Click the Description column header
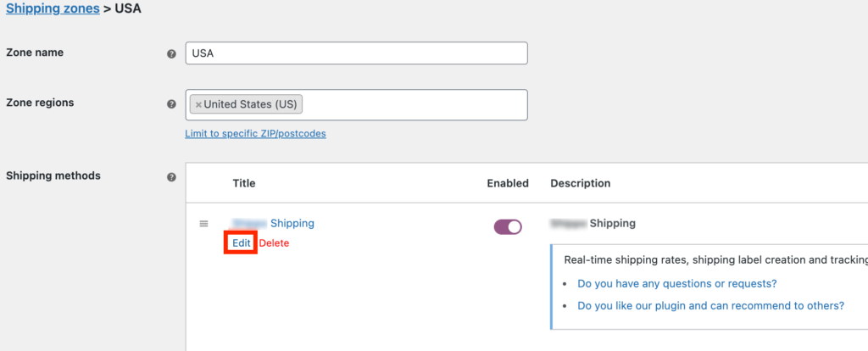The image size is (868, 351). point(580,183)
